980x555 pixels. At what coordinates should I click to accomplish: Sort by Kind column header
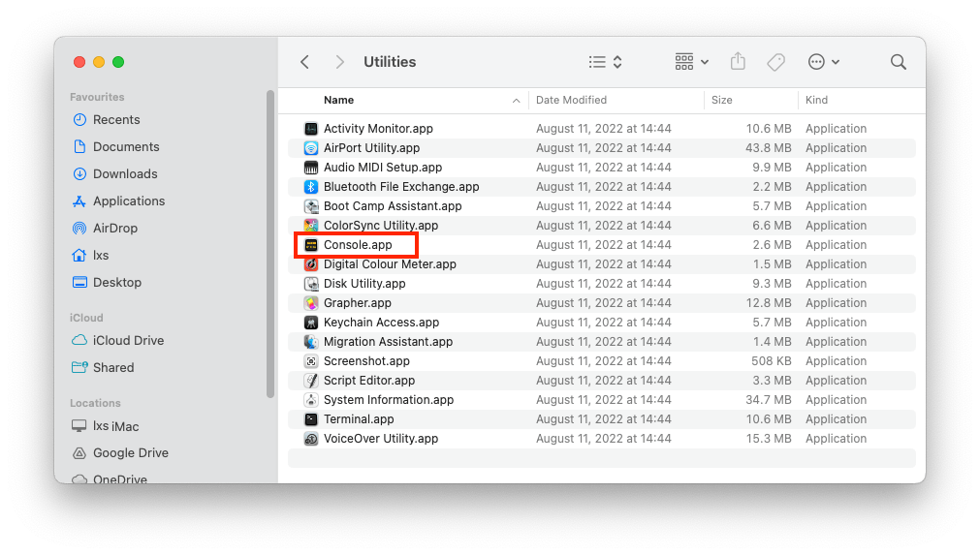pyautogui.click(x=816, y=100)
